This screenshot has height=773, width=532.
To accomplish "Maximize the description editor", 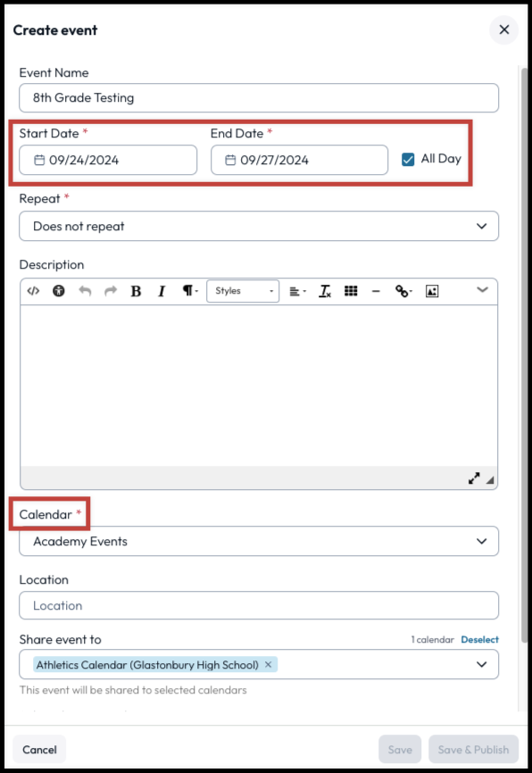I will coord(474,478).
